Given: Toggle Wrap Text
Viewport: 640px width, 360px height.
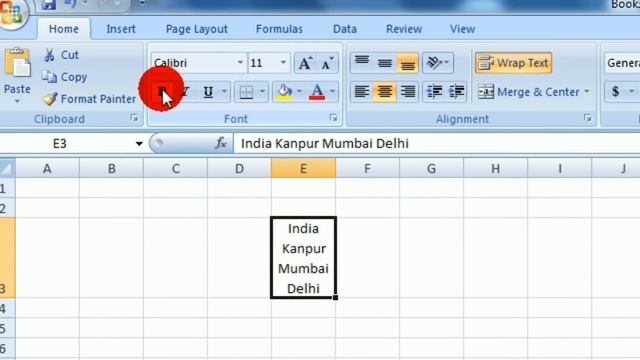Looking at the screenshot, I should pyautogui.click(x=513, y=63).
